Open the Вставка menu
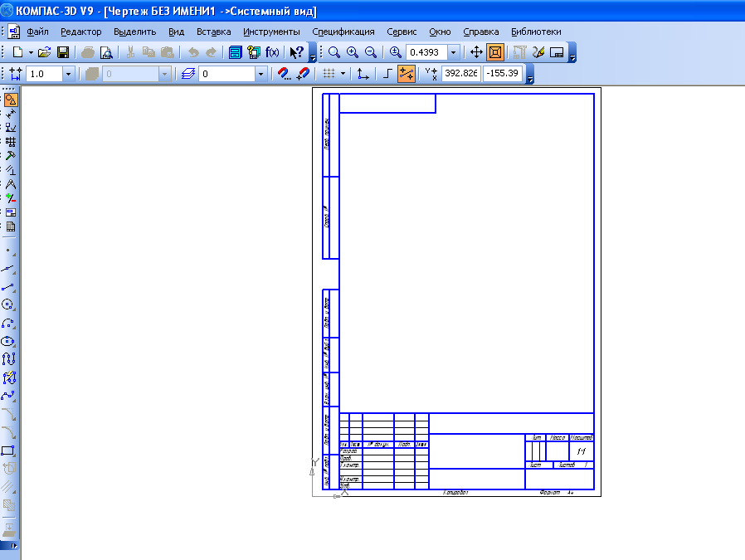 [214, 32]
